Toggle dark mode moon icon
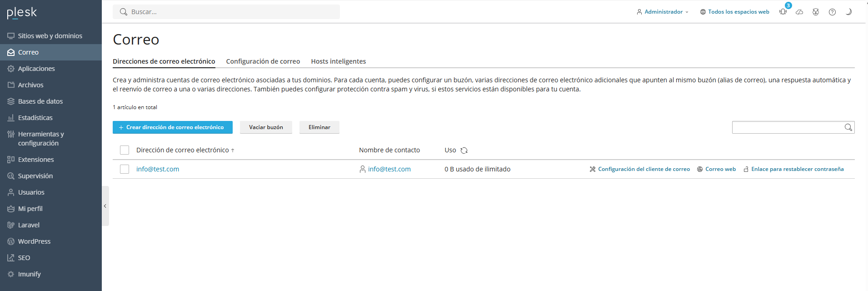 848,12
